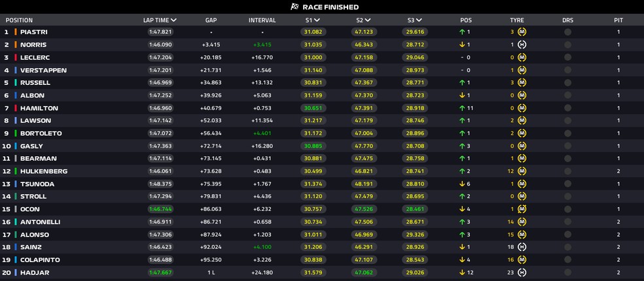The height and width of the screenshot is (281, 644).
Task: Click the medium tyre icon in Russell's row
Action: coord(522,82)
